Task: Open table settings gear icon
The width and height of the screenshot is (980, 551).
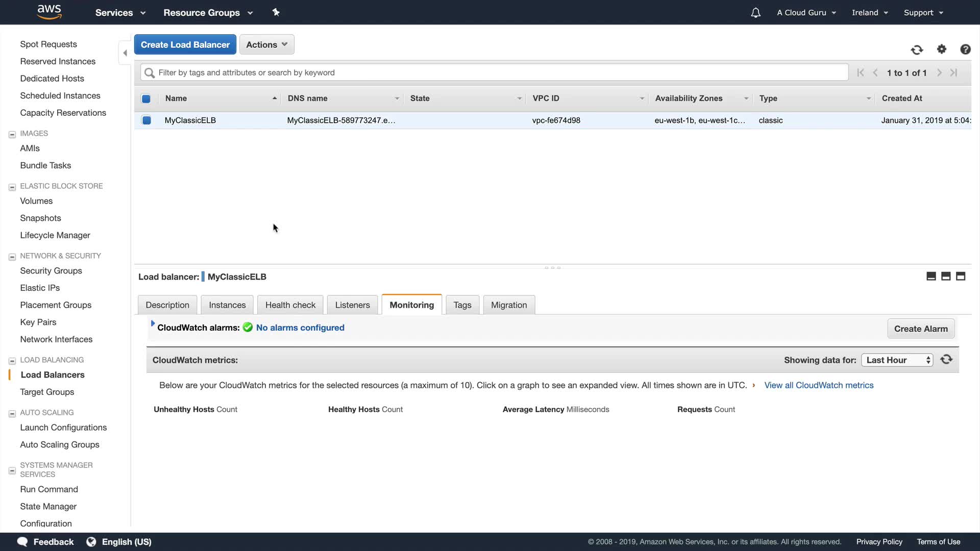Action: click(942, 49)
